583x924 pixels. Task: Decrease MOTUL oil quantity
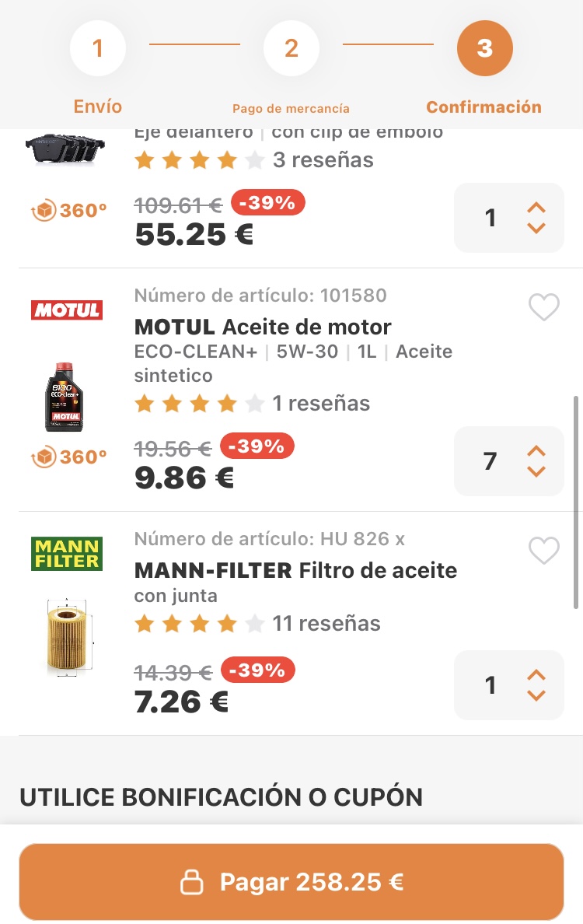pyautogui.click(x=536, y=471)
